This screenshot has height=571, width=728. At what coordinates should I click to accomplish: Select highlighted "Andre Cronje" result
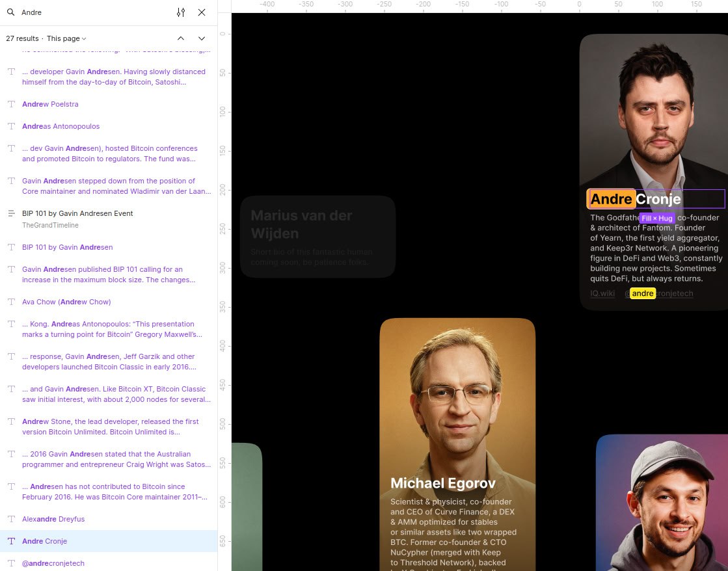tap(44, 541)
